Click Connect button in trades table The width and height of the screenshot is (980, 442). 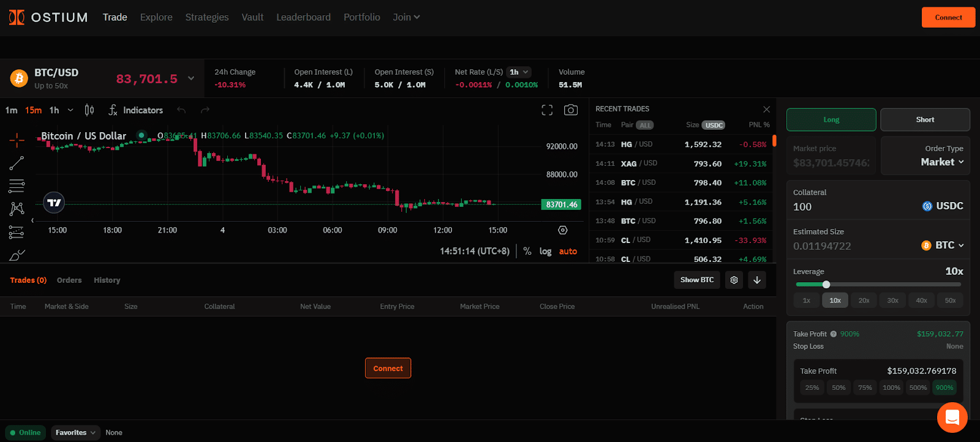pyautogui.click(x=388, y=368)
